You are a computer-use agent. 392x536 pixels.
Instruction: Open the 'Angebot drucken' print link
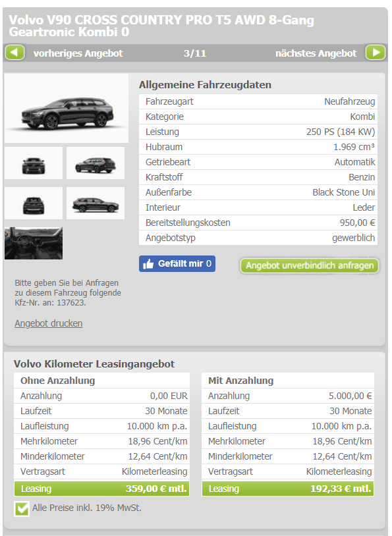(49, 323)
